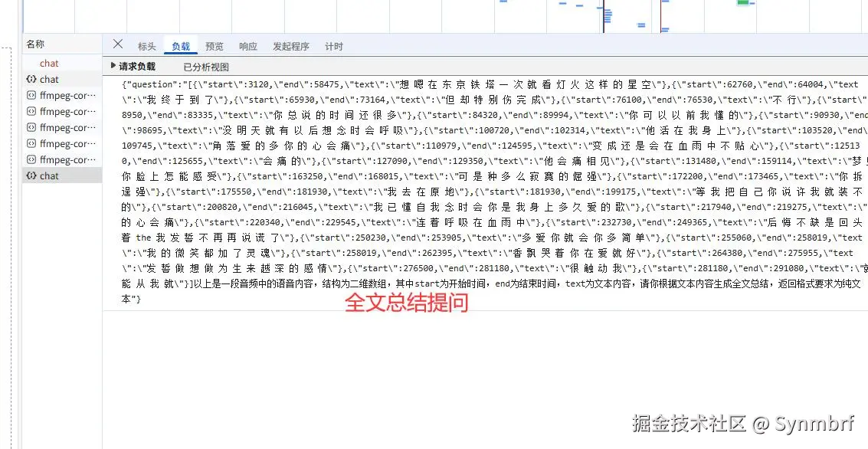The width and height of the screenshot is (868, 449).
Task: Switch to the 标头 tab
Action: click(x=146, y=45)
